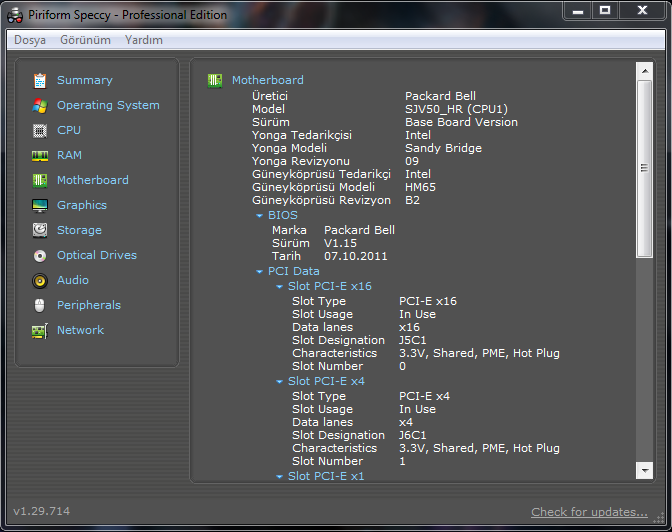Click the Slot Type value PCI-E x4

tap(424, 396)
